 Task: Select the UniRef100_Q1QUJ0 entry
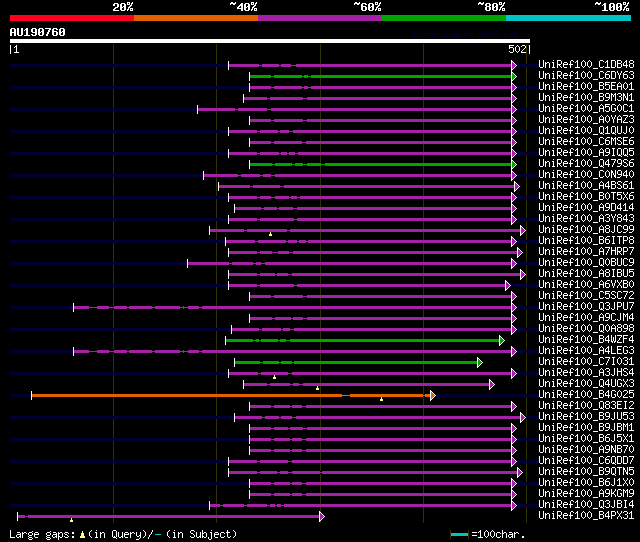tap(586, 131)
